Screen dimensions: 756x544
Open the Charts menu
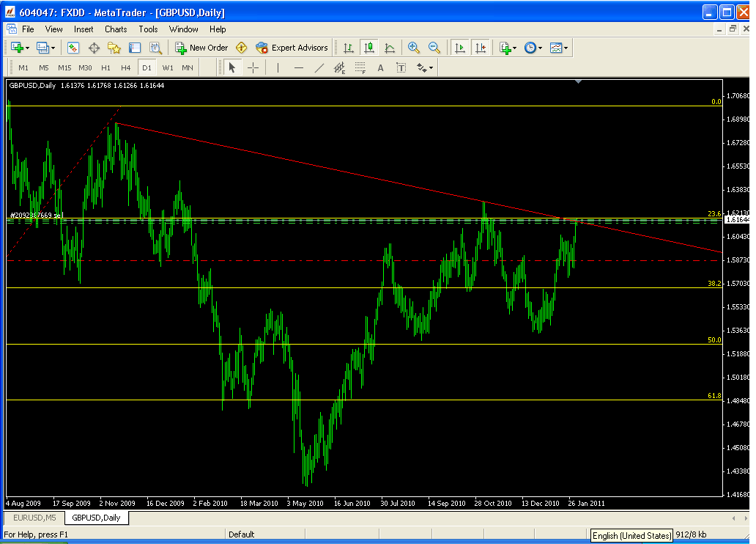(116, 29)
